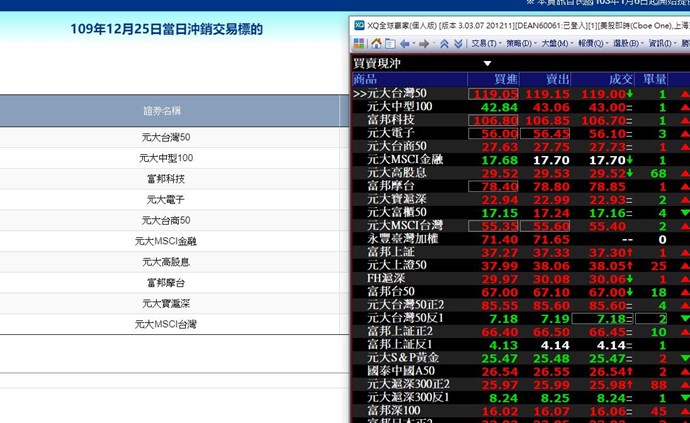Select the 富邦上証 row

521,252
